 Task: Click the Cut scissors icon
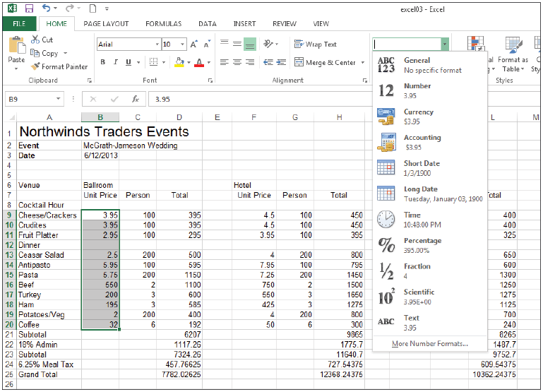[35, 40]
